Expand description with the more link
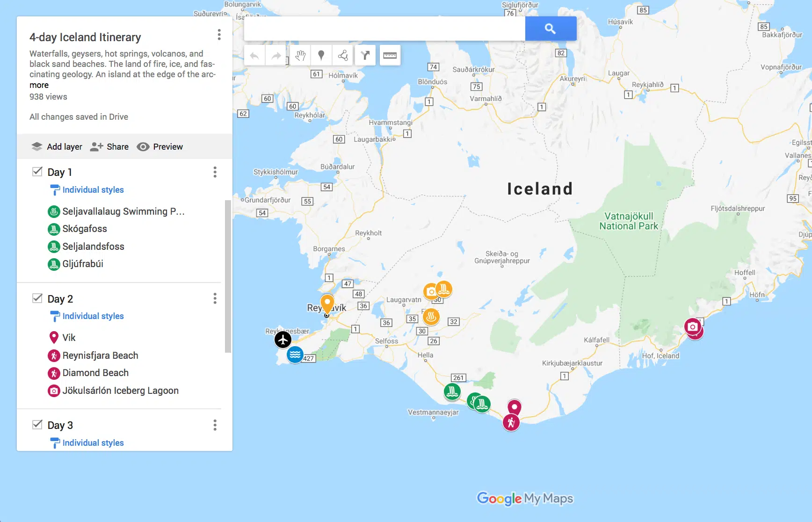812x522 pixels. click(x=39, y=85)
